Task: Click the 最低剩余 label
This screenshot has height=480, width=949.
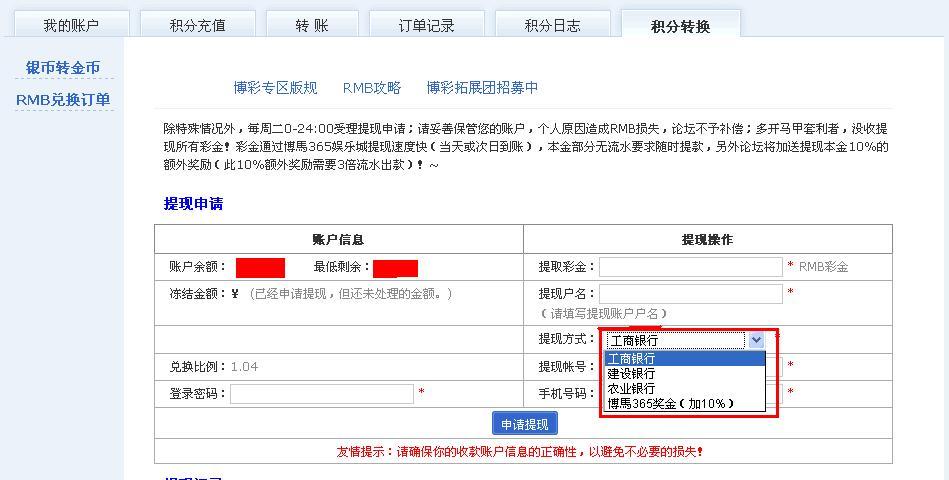Action: (341, 267)
